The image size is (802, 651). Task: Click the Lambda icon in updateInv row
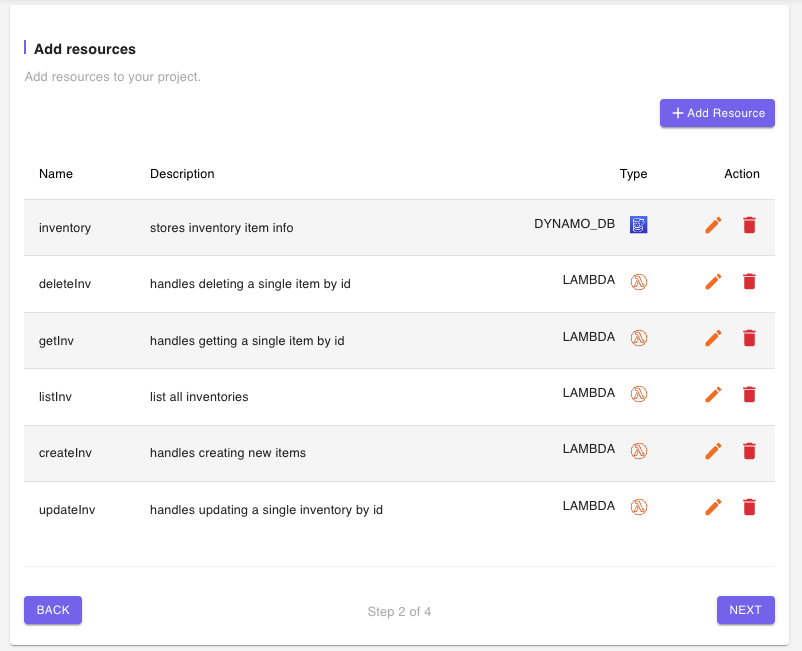(638, 507)
